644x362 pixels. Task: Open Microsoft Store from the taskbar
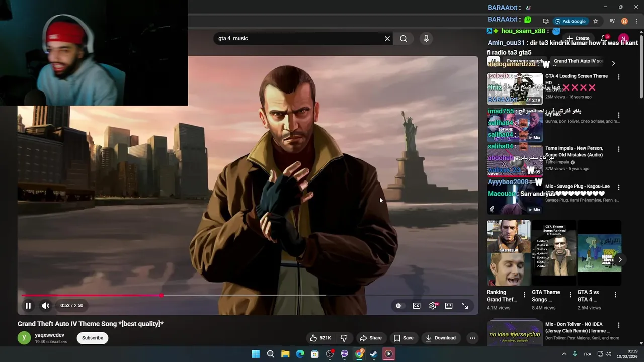(315, 354)
